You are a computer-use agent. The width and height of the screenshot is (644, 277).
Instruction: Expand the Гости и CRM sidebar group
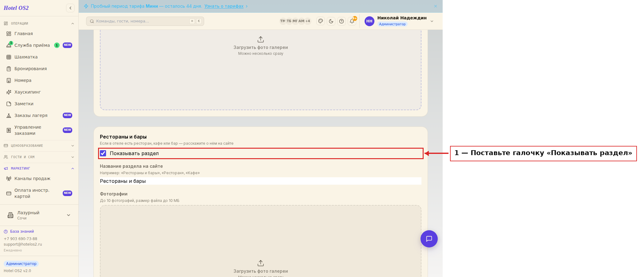click(x=39, y=157)
